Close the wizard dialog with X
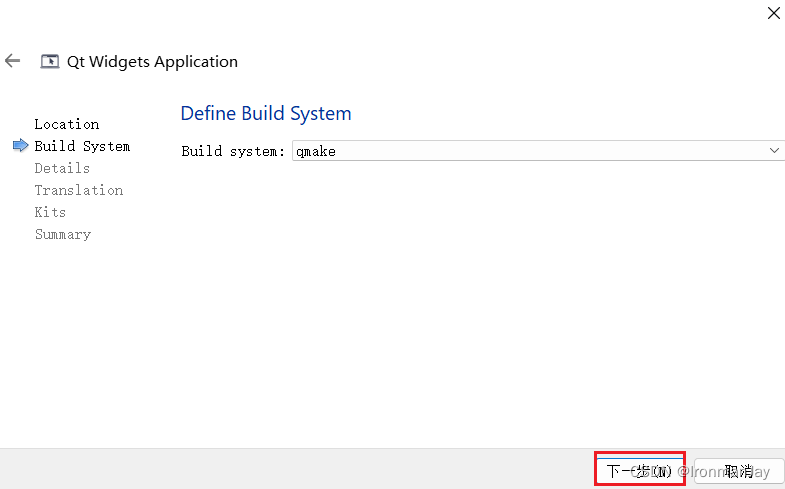The width and height of the screenshot is (785, 489). tap(773, 13)
